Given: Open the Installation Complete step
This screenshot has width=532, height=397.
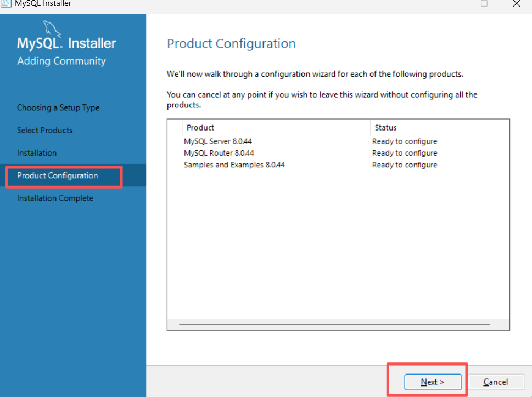Looking at the screenshot, I should coord(55,198).
